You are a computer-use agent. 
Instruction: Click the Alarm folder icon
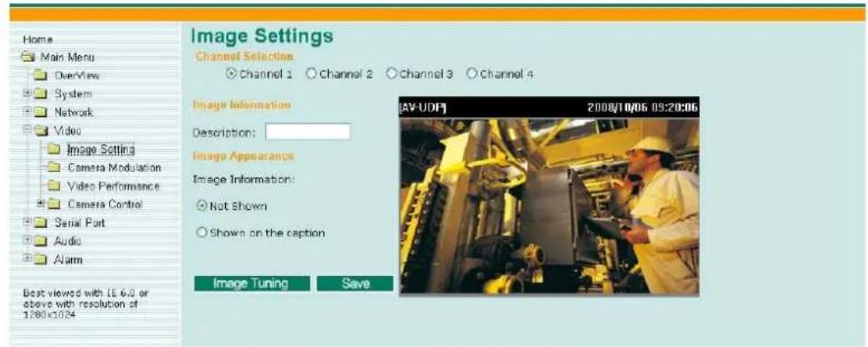pyautogui.click(x=39, y=260)
